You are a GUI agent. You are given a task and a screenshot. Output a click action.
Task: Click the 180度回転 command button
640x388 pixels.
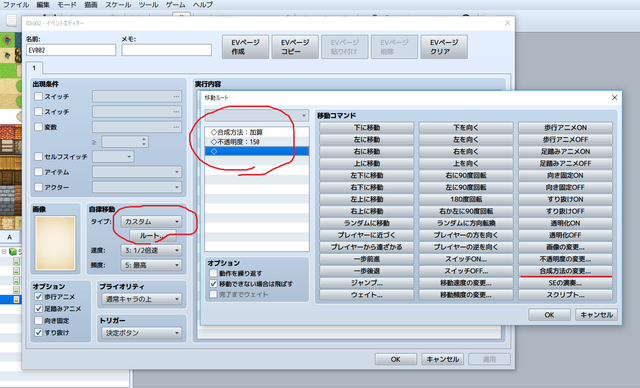point(466,199)
